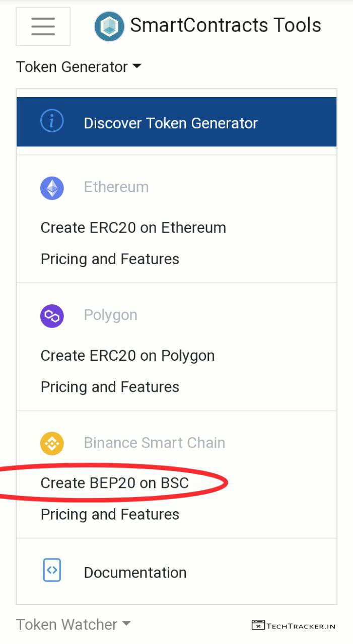
Task: Click the SmartContracts Tools cube logo
Action: coord(109,26)
